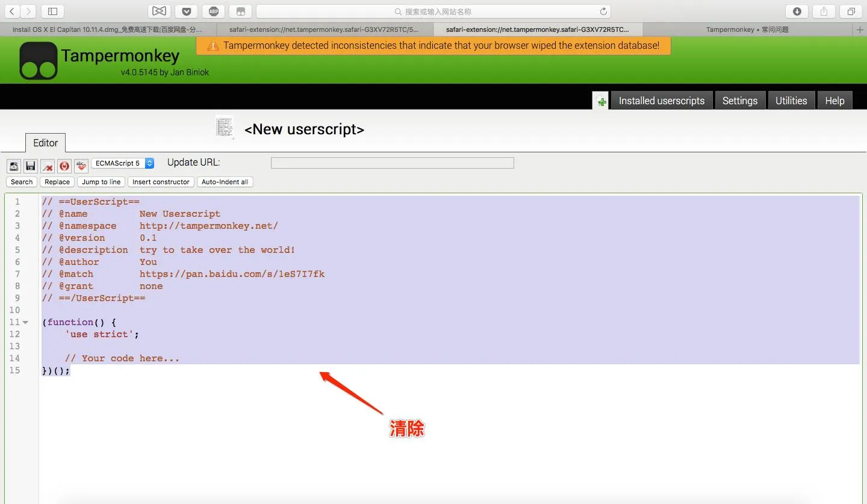Click the 'Update URL:' label
The width and height of the screenshot is (867, 504).
pos(193,162)
